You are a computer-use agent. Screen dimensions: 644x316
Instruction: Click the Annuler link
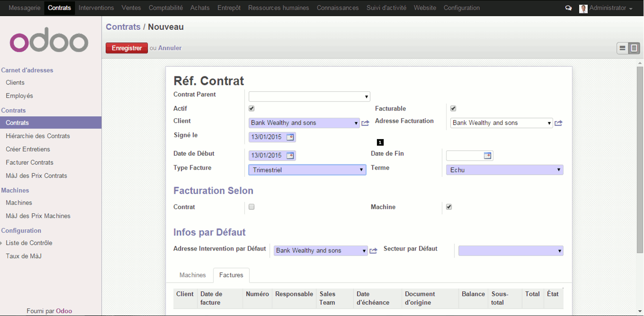coord(170,48)
